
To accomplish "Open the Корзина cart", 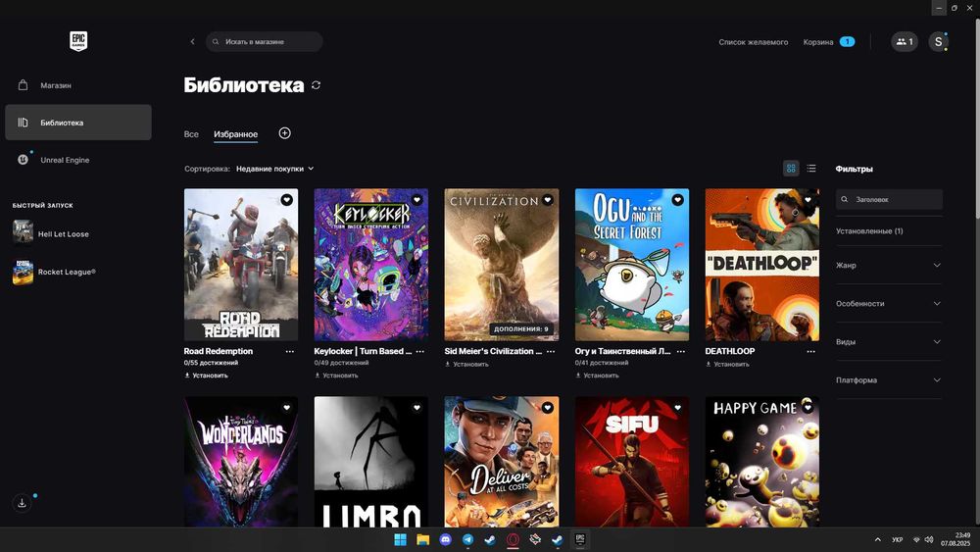I will coord(829,42).
